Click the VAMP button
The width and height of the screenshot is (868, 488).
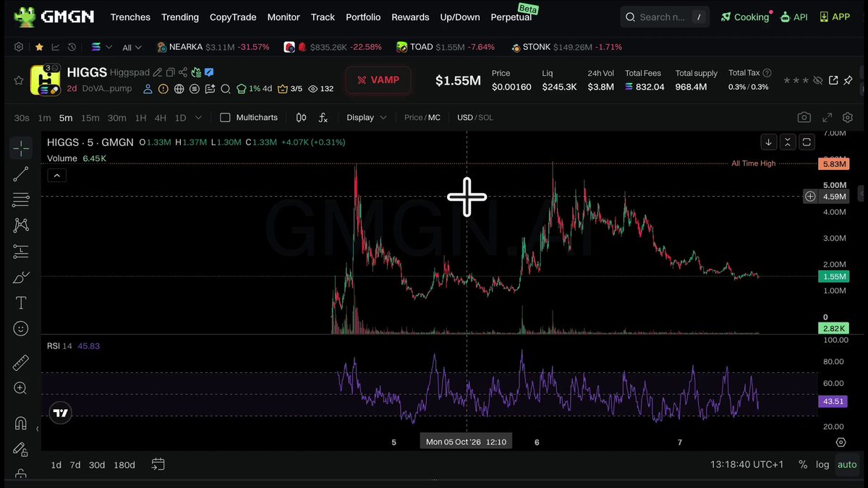coord(378,80)
